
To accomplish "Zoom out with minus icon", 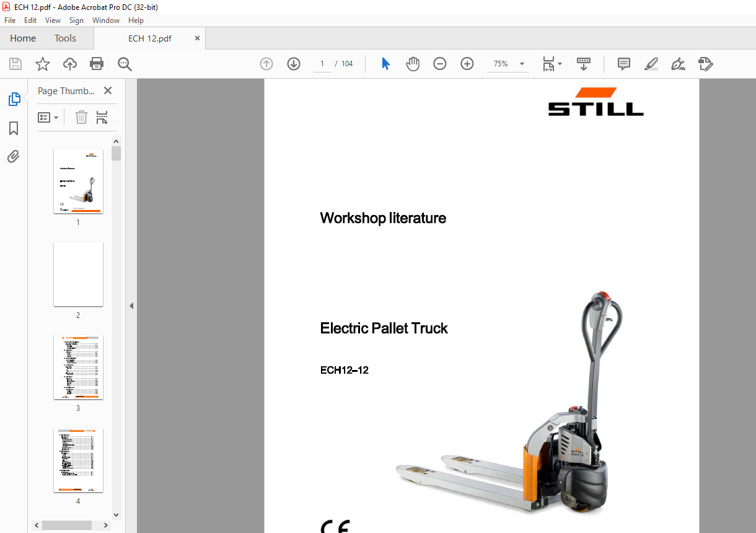I will [440, 64].
